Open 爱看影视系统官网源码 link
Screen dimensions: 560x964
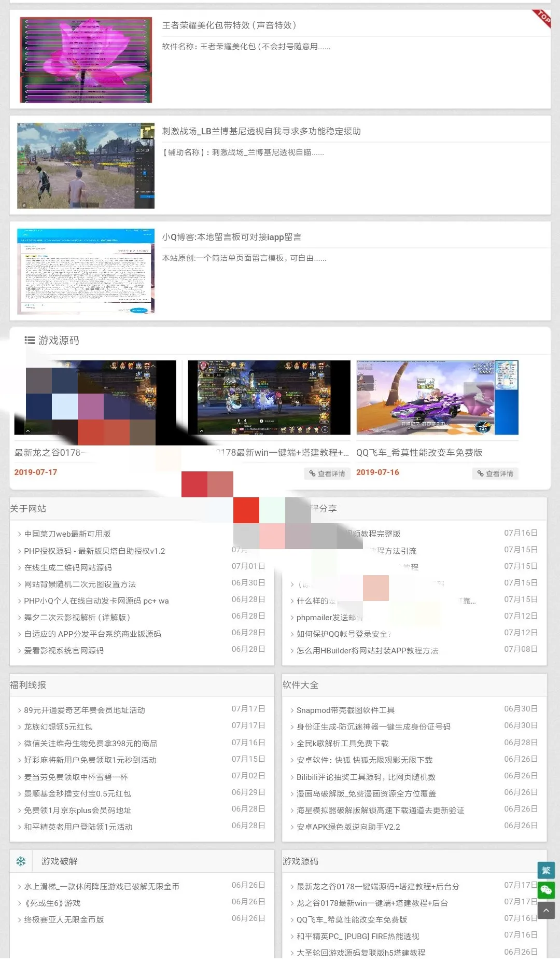click(x=64, y=650)
